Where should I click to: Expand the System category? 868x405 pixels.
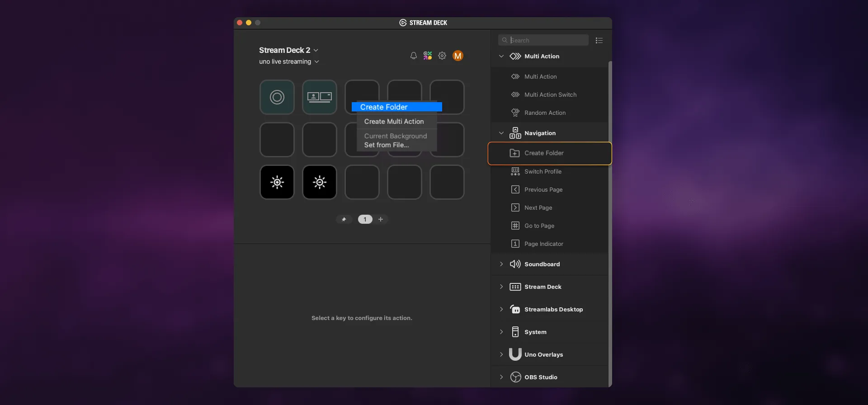point(501,332)
